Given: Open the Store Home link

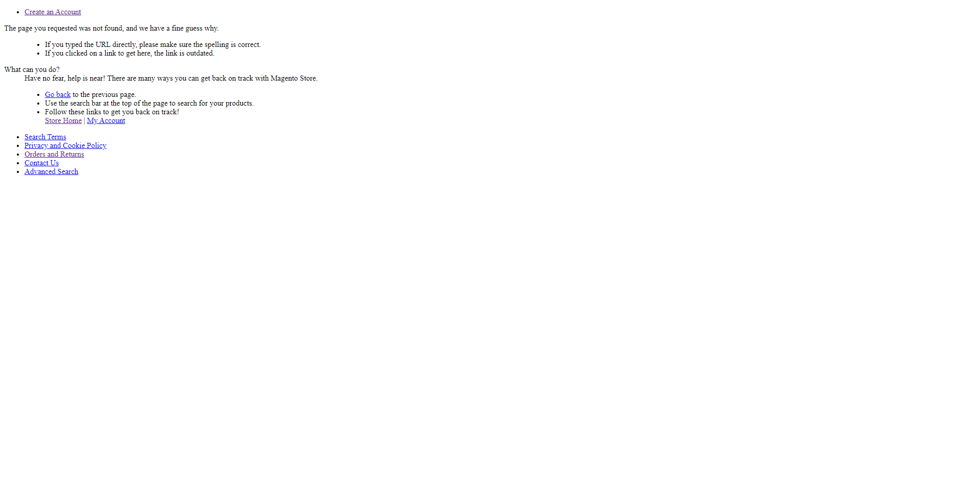Looking at the screenshot, I should click(x=63, y=120).
